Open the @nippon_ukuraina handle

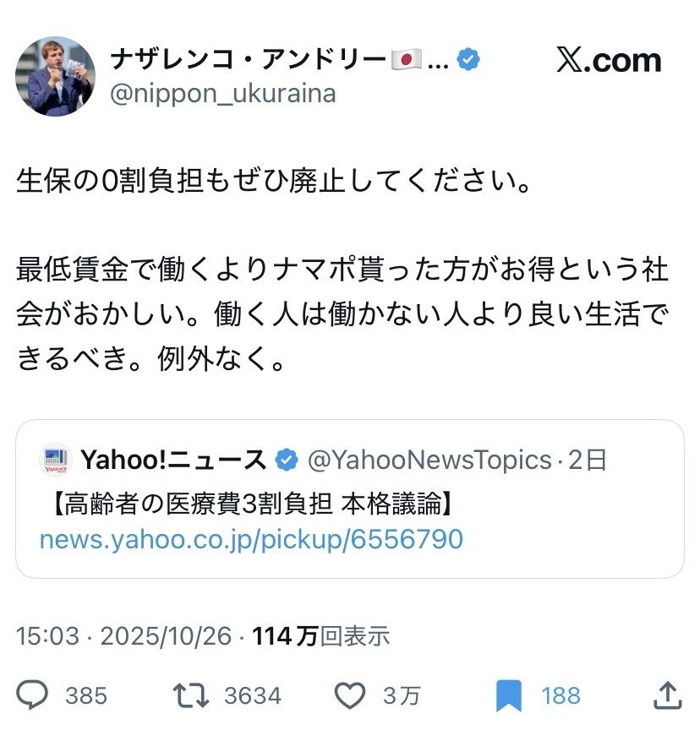click(x=223, y=94)
